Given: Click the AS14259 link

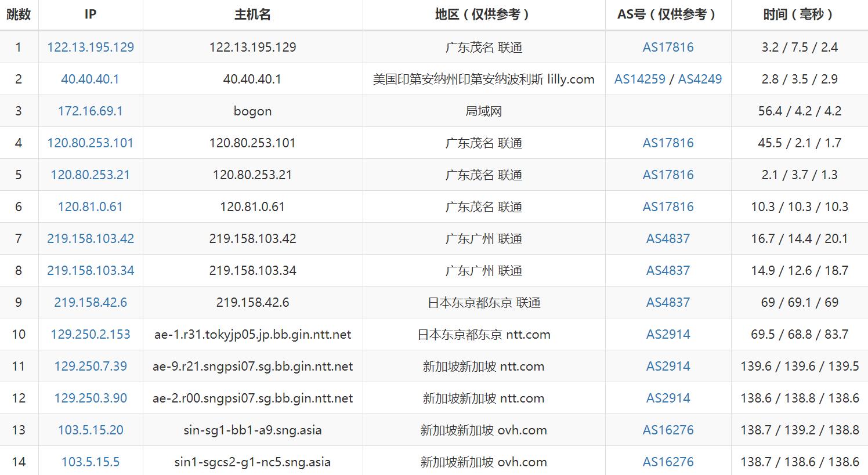Looking at the screenshot, I should [x=640, y=79].
